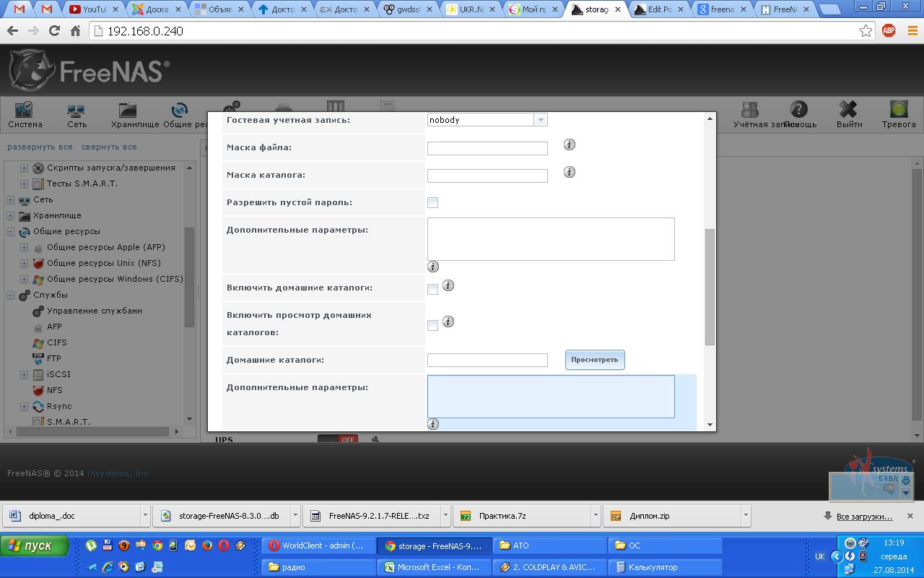Bookmark this page with the star icon
The height and width of the screenshot is (578, 924).
click(x=866, y=30)
